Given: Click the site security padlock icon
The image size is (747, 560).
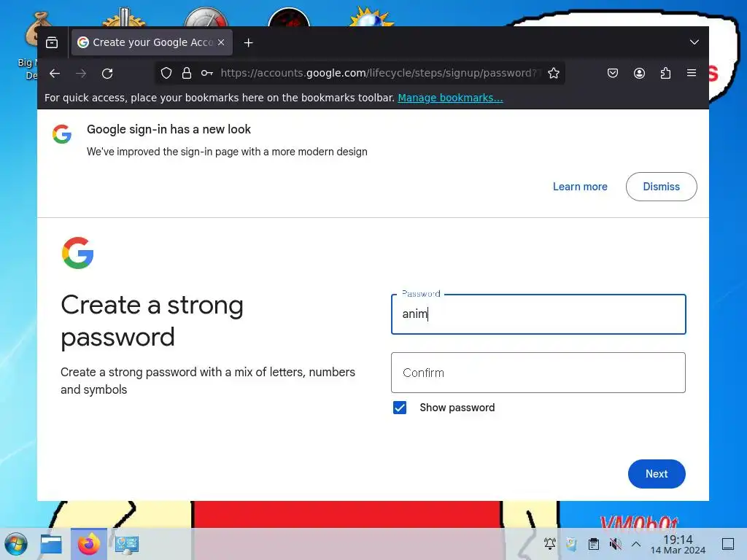Looking at the screenshot, I should 186,73.
